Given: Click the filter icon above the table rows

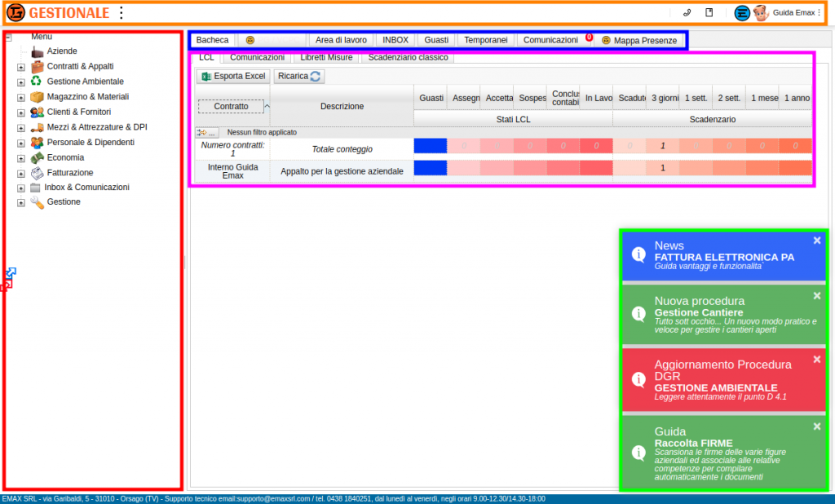Looking at the screenshot, I should [207, 132].
